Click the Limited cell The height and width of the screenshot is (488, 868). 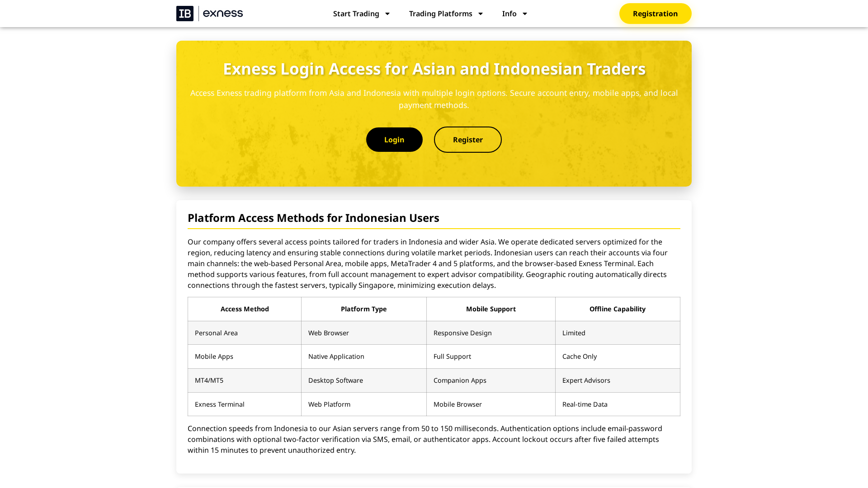(618, 333)
